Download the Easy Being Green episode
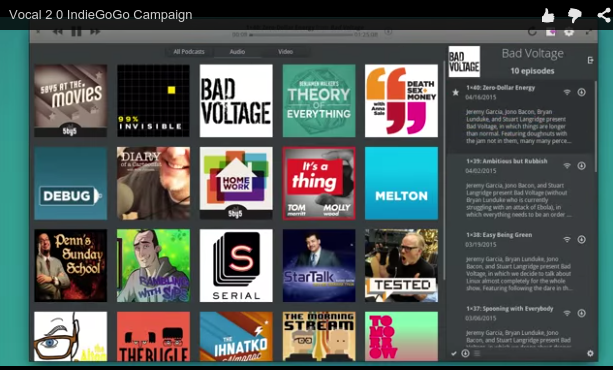613x370 pixels. click(x=581, y=239)
